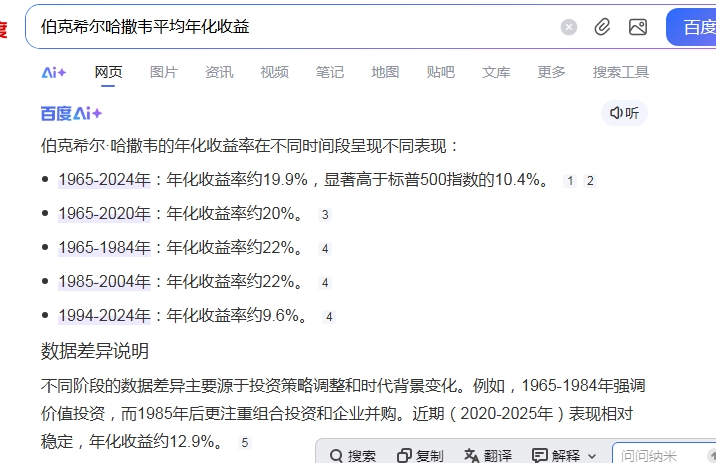Open citation 4 beside 1965-1984年 row
Screen dimensions: 716x463
[x=325, y=249]
